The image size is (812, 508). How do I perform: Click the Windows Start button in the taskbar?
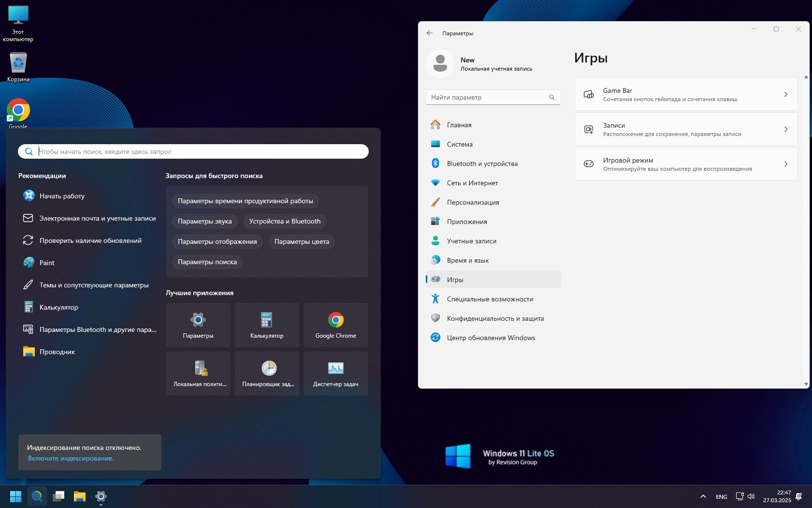[16, 496]
